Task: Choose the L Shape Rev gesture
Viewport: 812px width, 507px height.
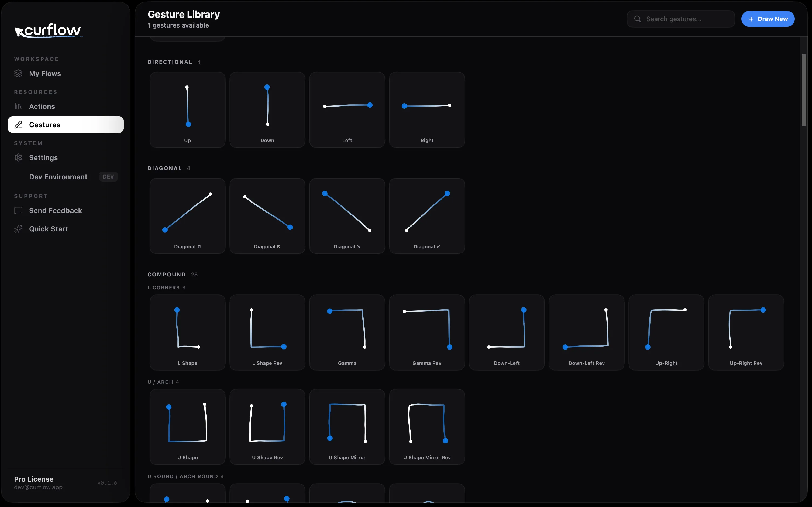Action: (x=267, y=333)
